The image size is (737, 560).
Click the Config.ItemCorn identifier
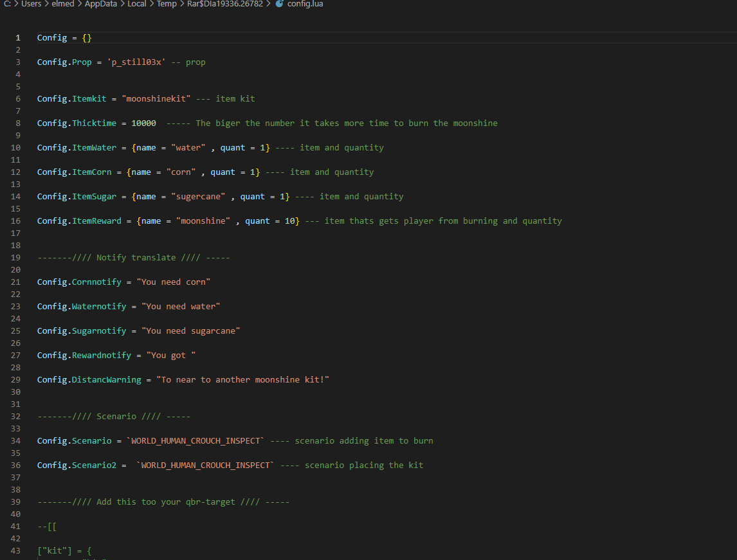[74, 172]
